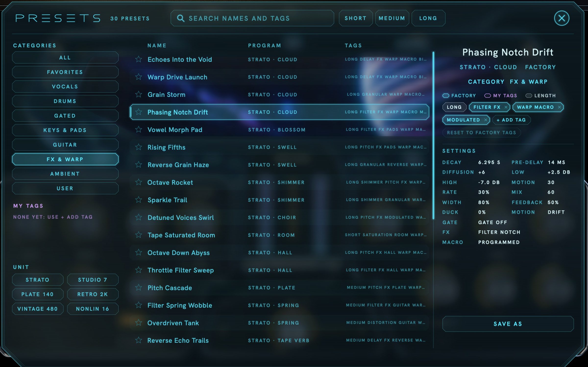
Task: Show the ALL presets category
Action: tap(65, 58)
